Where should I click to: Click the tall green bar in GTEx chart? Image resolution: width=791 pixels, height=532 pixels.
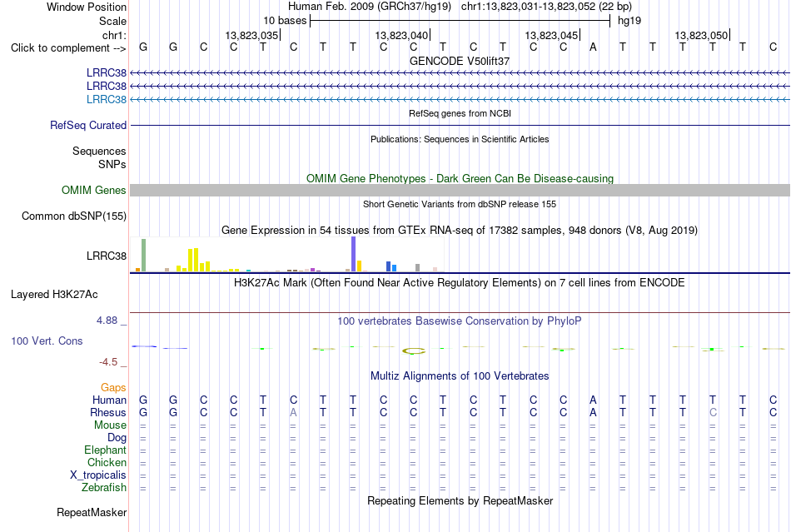[144, 255]
